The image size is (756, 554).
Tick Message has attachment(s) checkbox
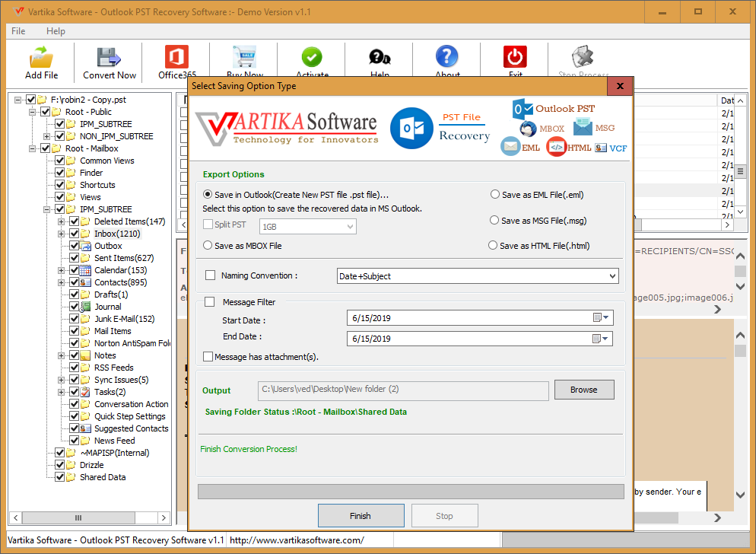tap(208, 357)
